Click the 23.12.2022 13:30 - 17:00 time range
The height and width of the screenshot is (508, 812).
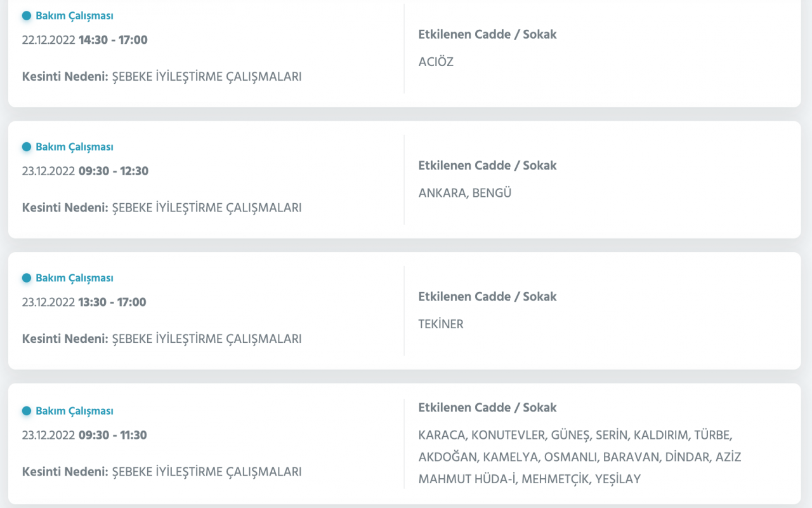pyautogui.click(x=84, y=302)
